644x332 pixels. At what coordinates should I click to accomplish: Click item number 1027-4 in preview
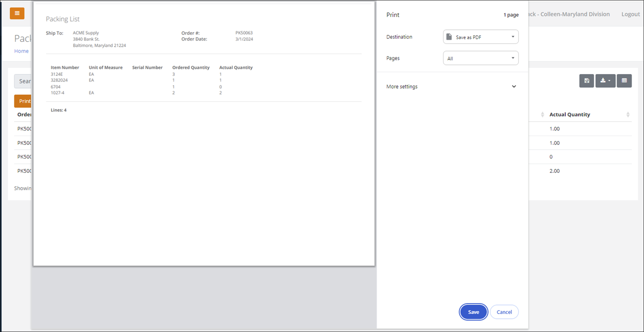(57, 93)
